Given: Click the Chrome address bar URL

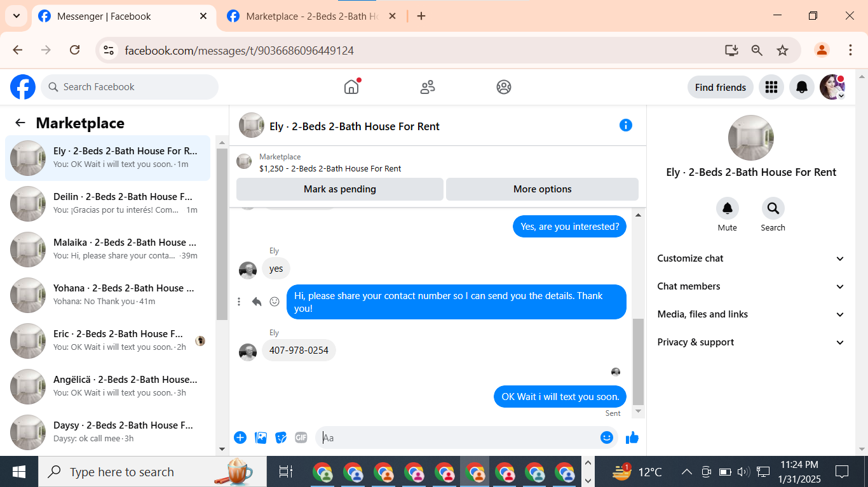Looking at the screenshot, I should click(x=239, y=50).
